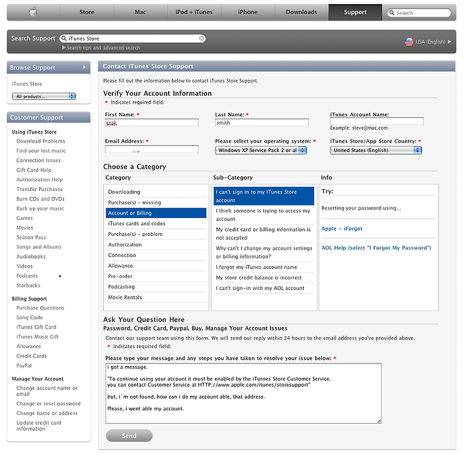Select I forgot my iTunes account name
This screenshot has height=458, width=476.
coord(264,267)
